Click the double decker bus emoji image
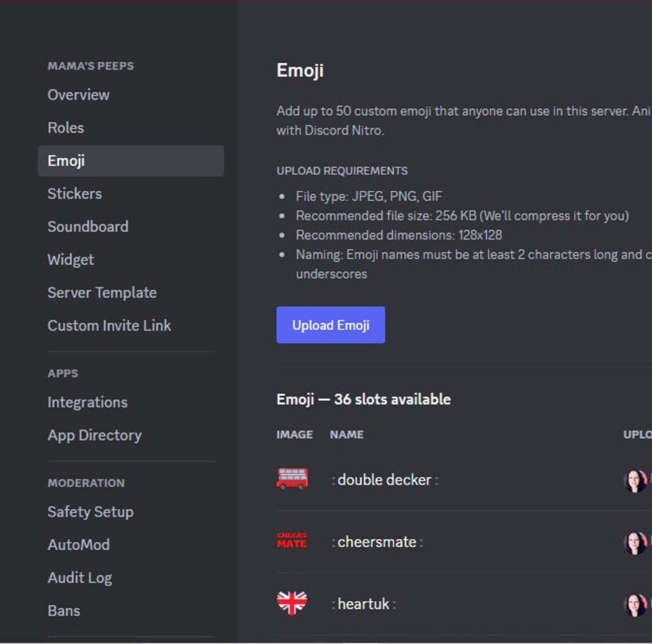 (292, 479)
